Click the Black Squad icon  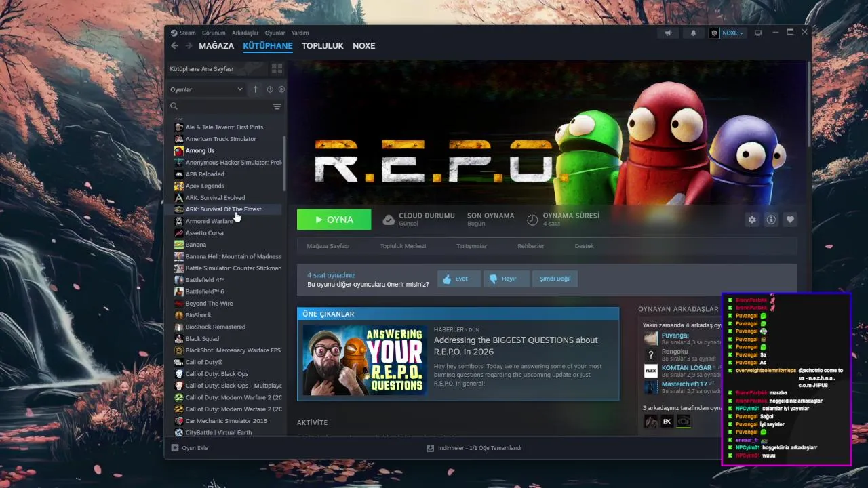click(179, 338)
